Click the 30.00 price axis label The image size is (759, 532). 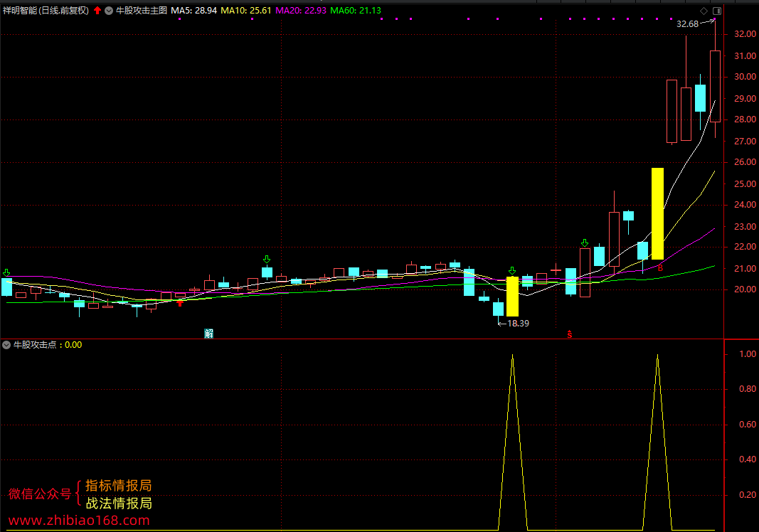tap(745, 77)
